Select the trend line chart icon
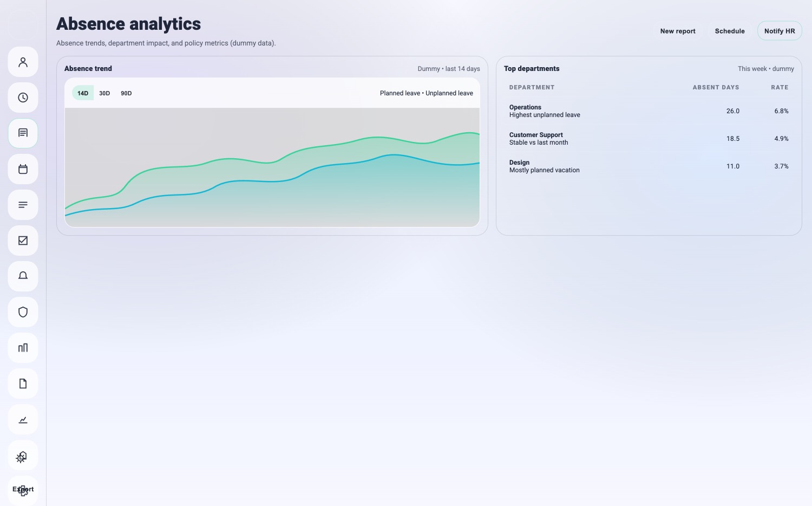Image resolution: width=812 pixels, height=506 pixels. click(23, 419)
